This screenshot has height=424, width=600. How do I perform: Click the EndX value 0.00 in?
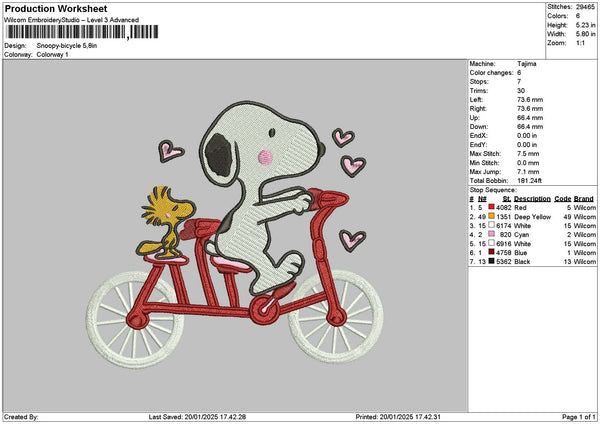527,135
